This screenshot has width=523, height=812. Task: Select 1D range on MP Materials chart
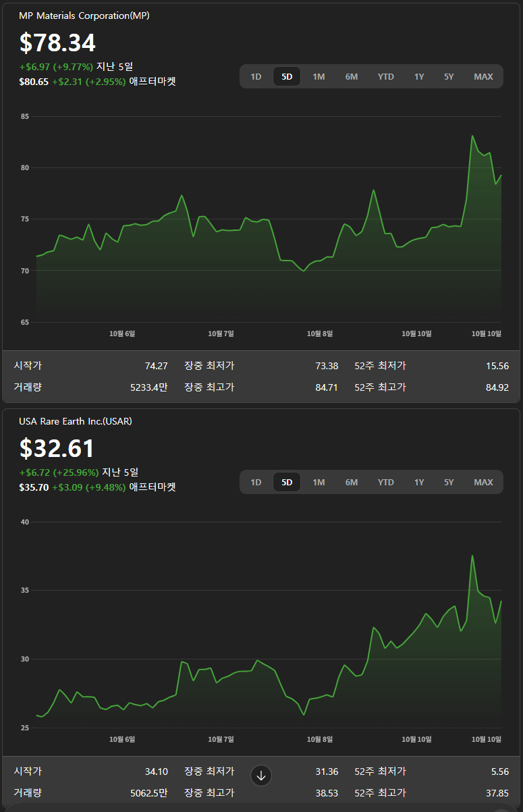click(256, 76)
